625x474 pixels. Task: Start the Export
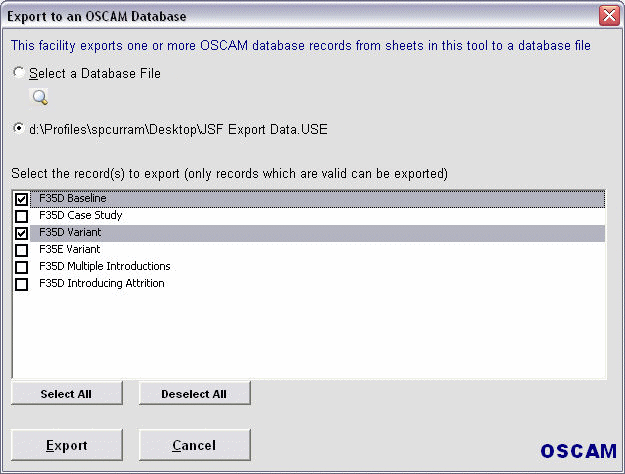point(67,445)
